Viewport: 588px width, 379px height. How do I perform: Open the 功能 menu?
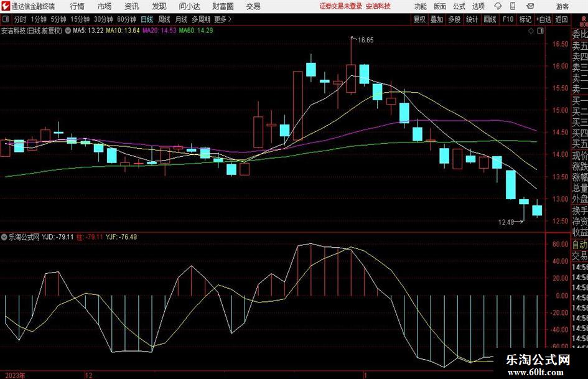[x=421, y=6]
